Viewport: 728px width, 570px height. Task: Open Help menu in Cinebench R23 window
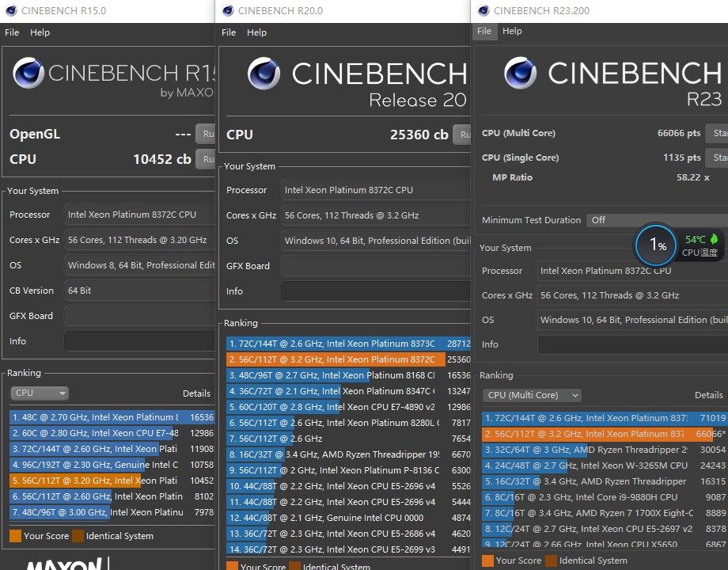(x=512, y=31)
